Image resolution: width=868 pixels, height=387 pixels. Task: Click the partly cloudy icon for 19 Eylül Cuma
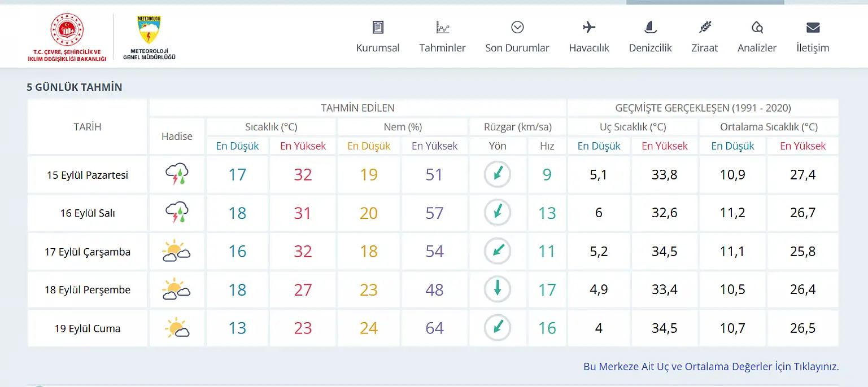click(177, 328)
